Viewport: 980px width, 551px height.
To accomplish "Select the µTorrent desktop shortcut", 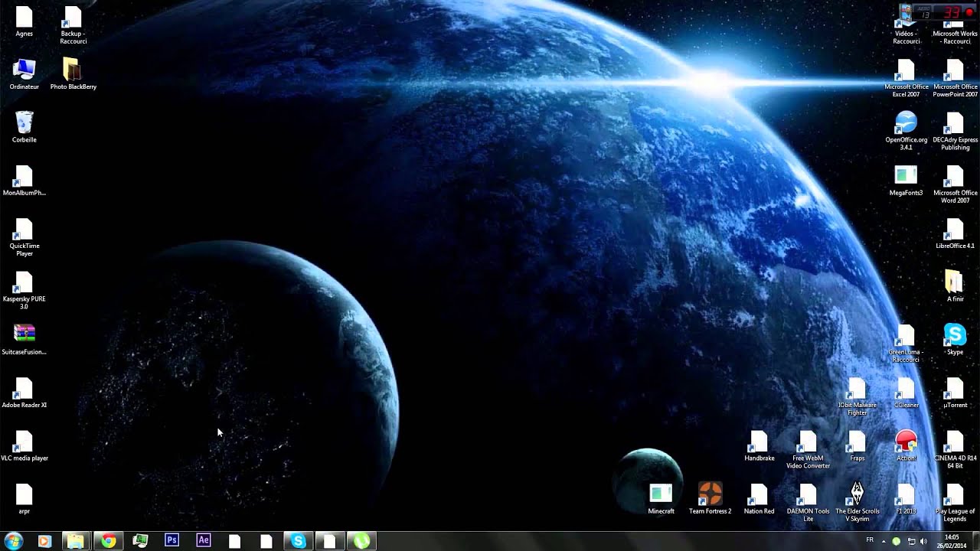I will pyautogui.click(x=955, y=393).
